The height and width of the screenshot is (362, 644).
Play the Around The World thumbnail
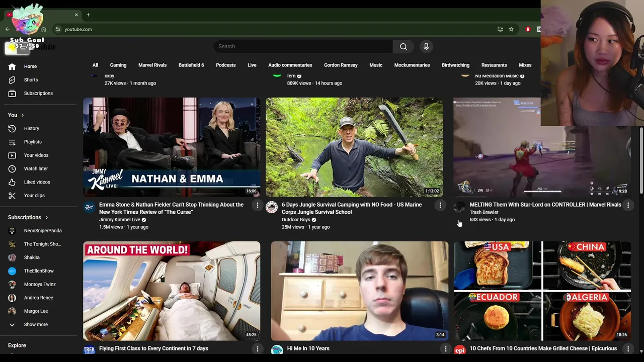[172, 291]
